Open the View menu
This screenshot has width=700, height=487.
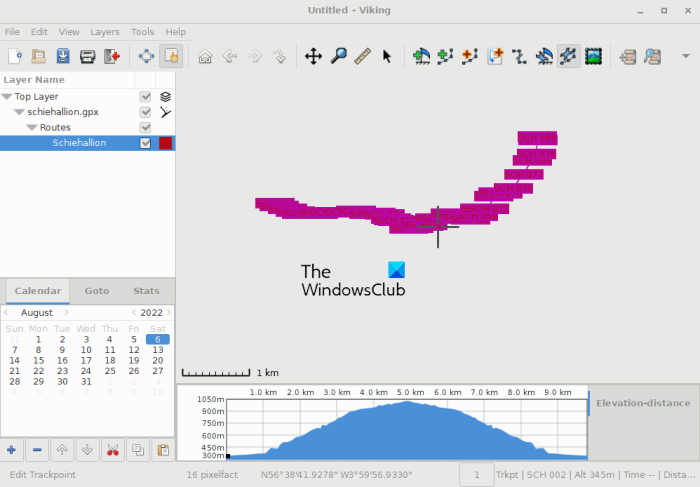[x=69, y=32]
